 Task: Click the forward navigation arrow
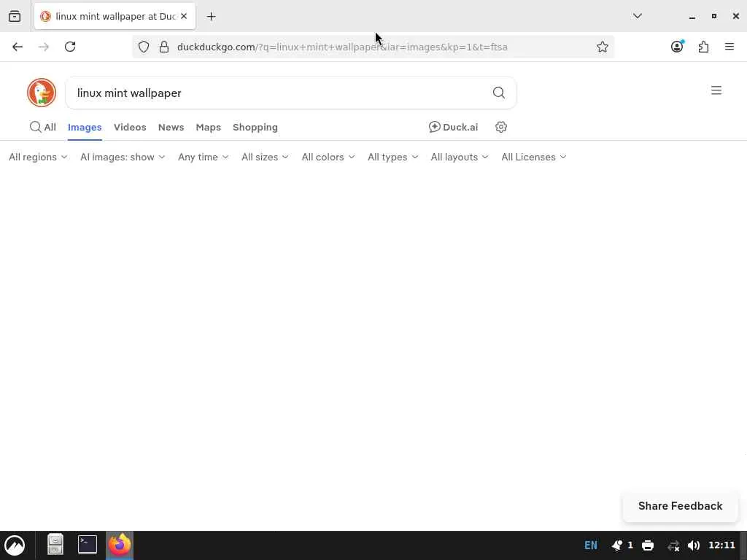click(x=44, y=47)
